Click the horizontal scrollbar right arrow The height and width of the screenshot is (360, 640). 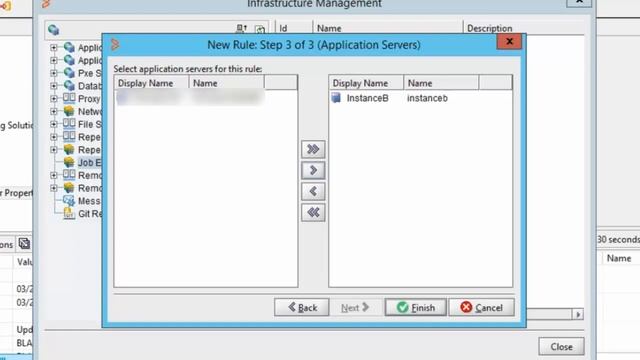click(x=578, y=314)
